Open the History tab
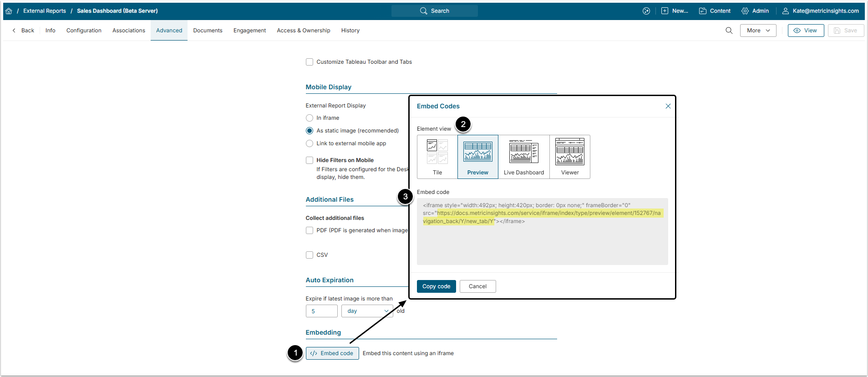868x377 pixels. [350, 31]
